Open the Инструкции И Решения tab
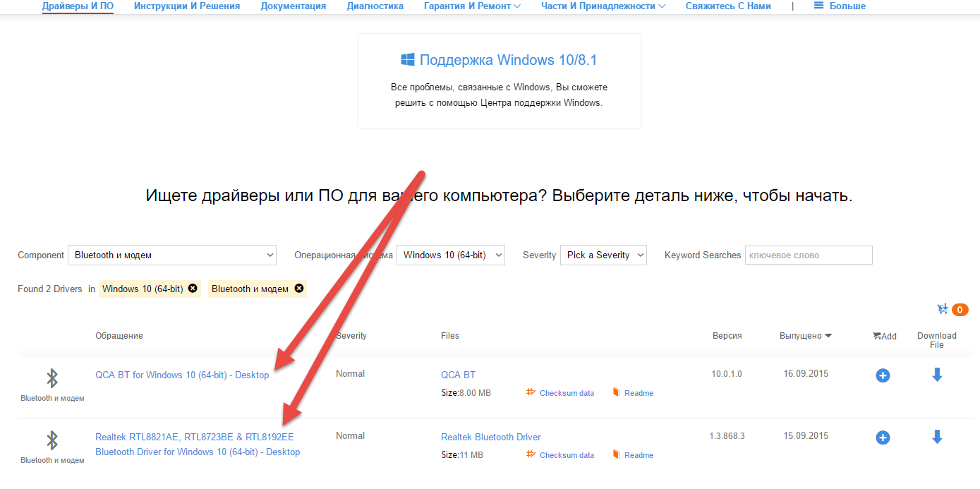 (187, 6)
